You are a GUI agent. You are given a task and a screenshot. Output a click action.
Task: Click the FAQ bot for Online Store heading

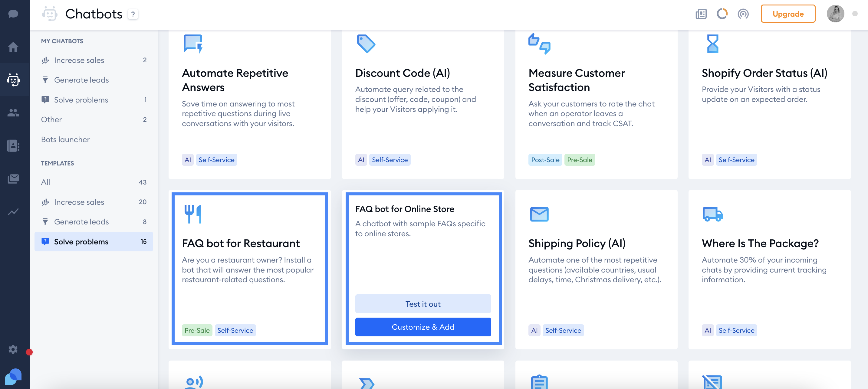[x=405, y=209]
